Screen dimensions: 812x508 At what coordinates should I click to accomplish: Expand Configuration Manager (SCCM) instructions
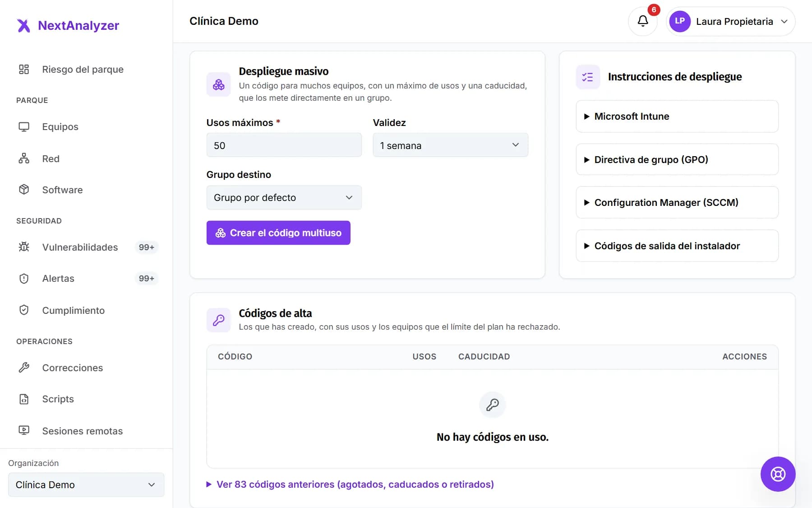click(677, 202)
